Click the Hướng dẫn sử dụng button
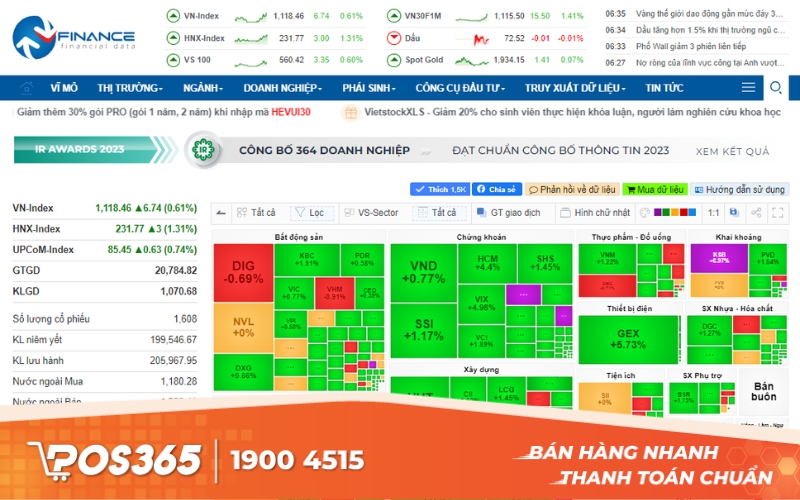The image size is (800, 500). 740,189
